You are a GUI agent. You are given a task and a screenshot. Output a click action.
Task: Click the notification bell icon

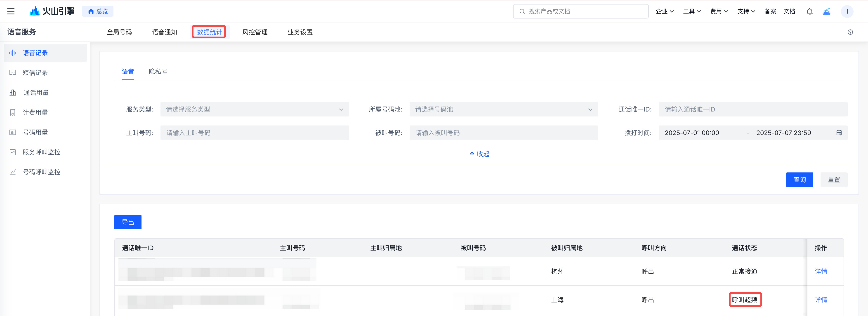[809, 12]
